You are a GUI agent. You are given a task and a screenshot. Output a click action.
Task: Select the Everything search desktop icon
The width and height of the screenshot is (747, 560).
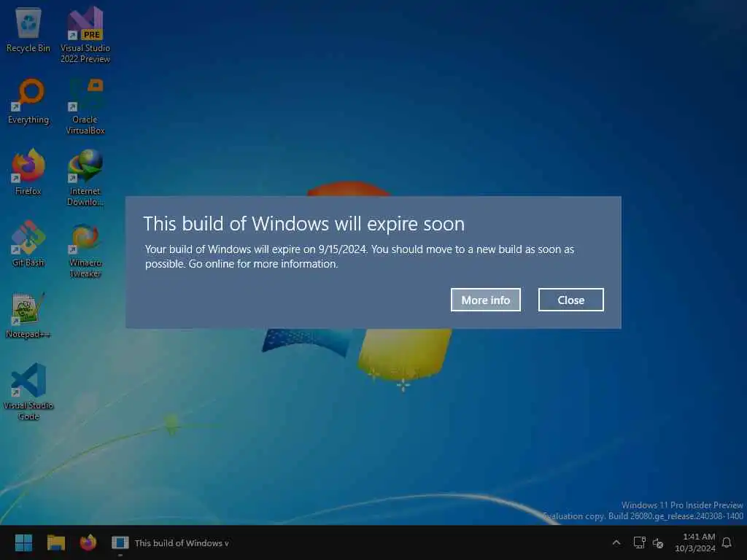click(28, 101)
